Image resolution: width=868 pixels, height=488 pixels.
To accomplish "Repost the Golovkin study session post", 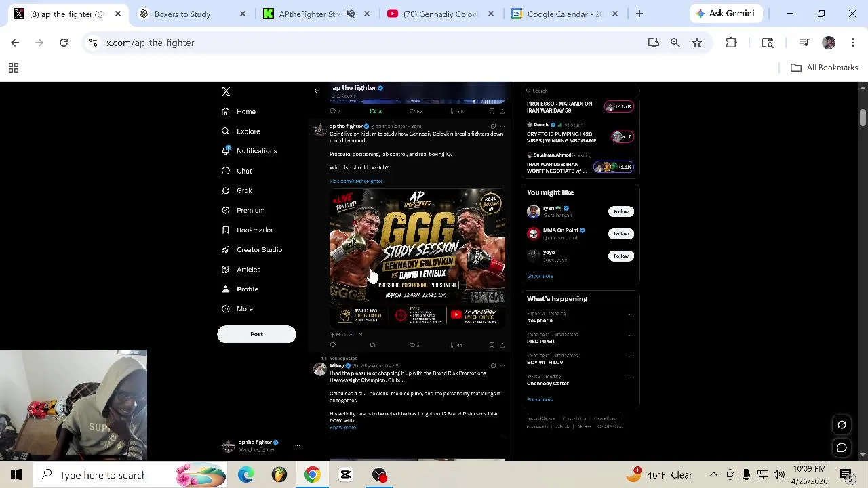I will tap(372, 345).
